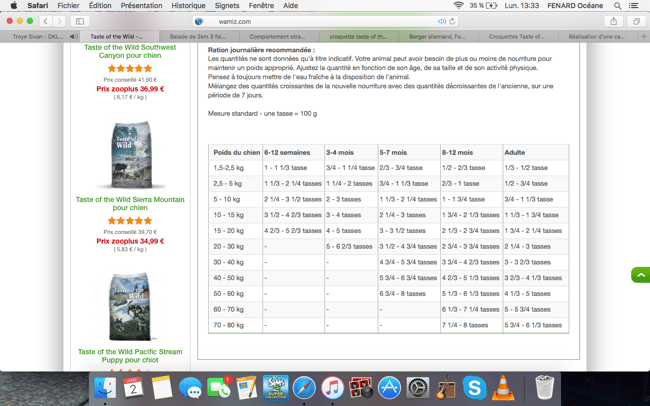Open the Aide menu
Viewport: 650px width, 406px height.
tap(290, 5)
